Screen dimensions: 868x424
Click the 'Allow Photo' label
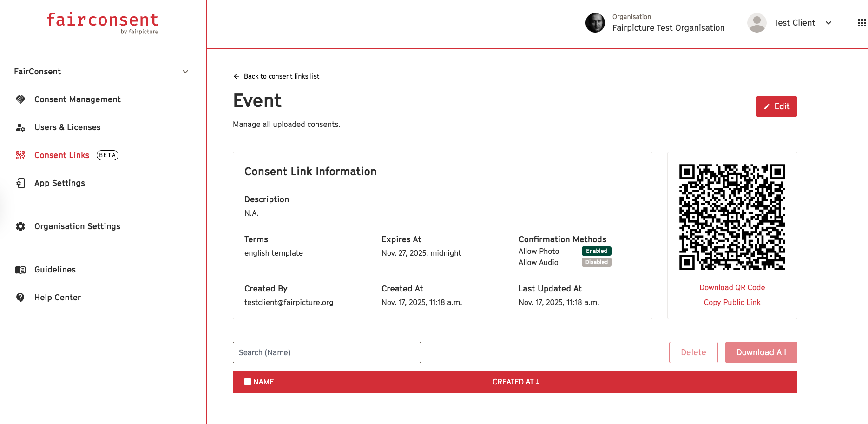[539, 252]
